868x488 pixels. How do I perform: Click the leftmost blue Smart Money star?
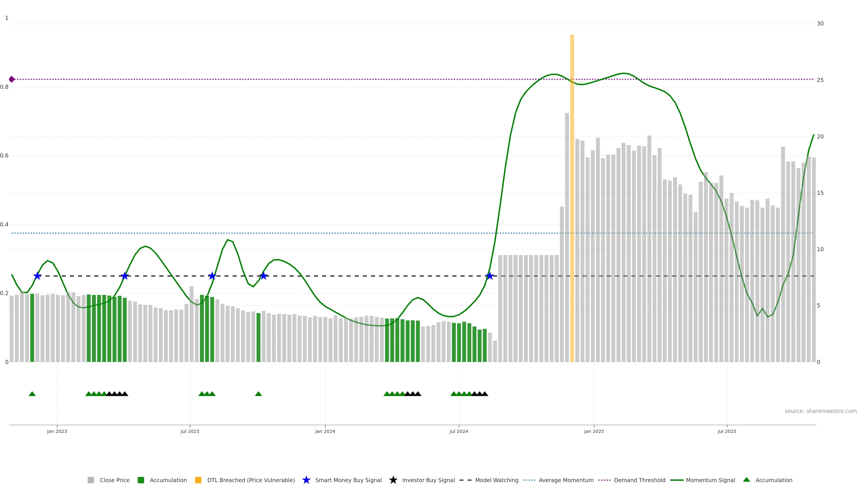(37, 276)
